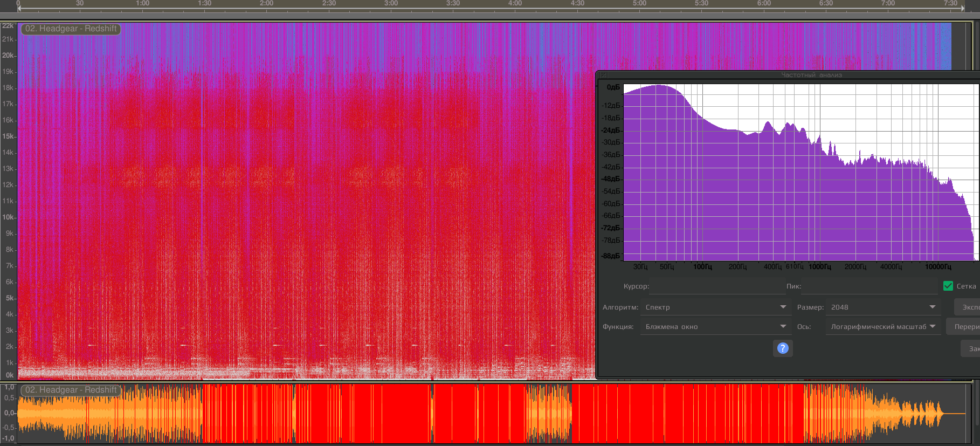The width and height of the screenshot is (980, 446).
Task: Click the -24дБ label on the plot axis
Action: pos(611,130)
